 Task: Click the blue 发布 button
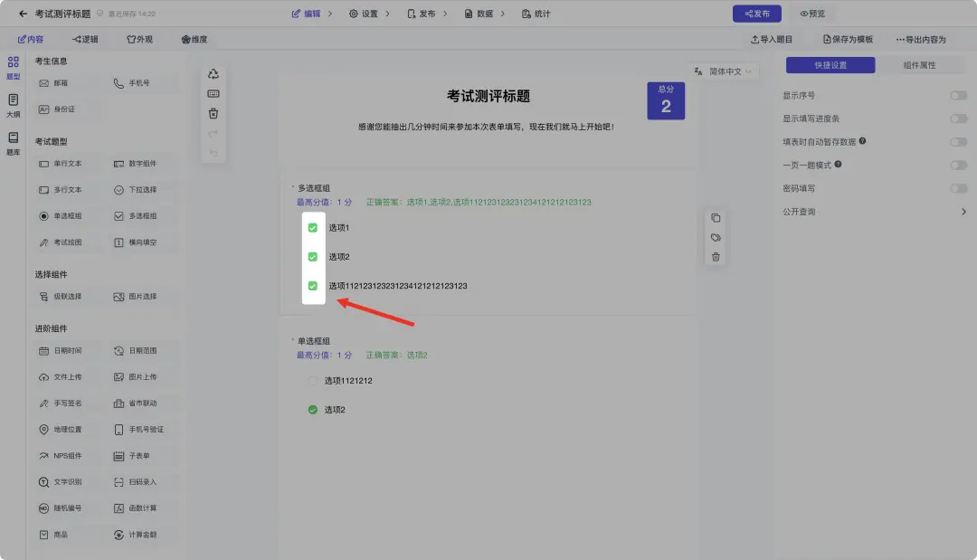(757, 14)
